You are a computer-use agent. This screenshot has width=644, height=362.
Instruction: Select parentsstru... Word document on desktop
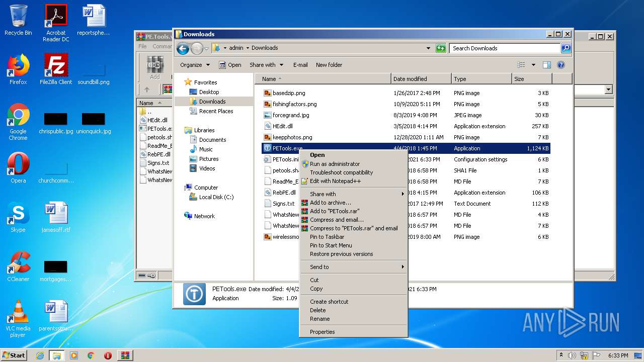(56, 316)
